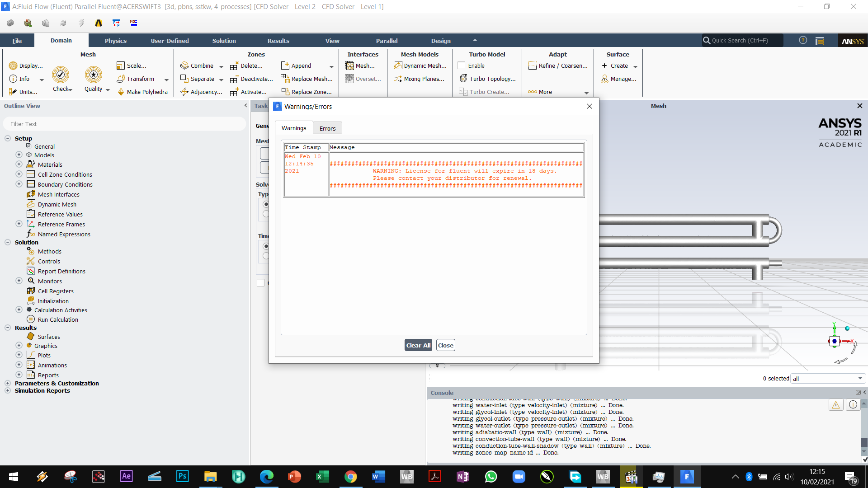
Task: Close the Mesh graphics window tab
Action: tap(860, 106)
